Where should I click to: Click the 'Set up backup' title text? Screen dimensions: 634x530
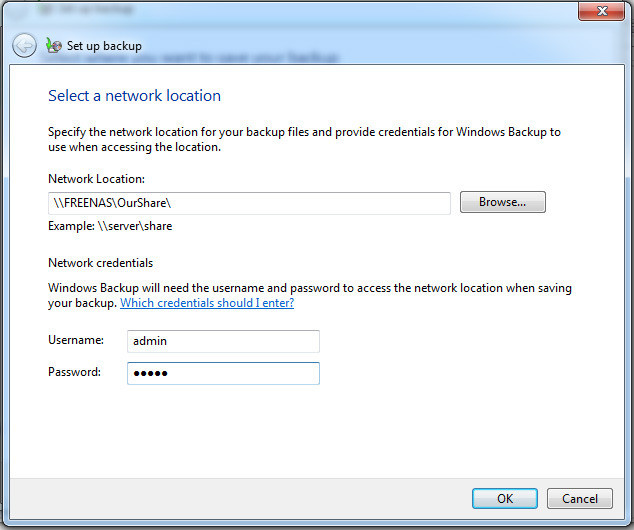point(104,46)
